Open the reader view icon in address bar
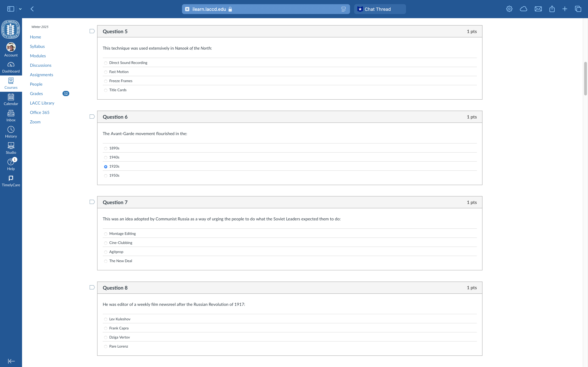Screen dimensions: 588x367 coord(343,9)
